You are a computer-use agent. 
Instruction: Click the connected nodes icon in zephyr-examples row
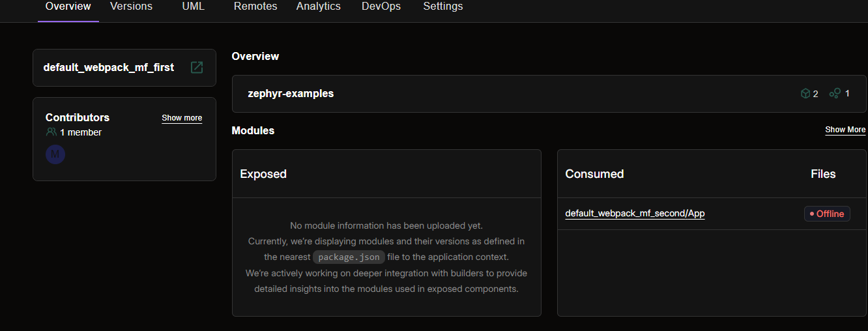pyautogui.click(x=835, y=94)
